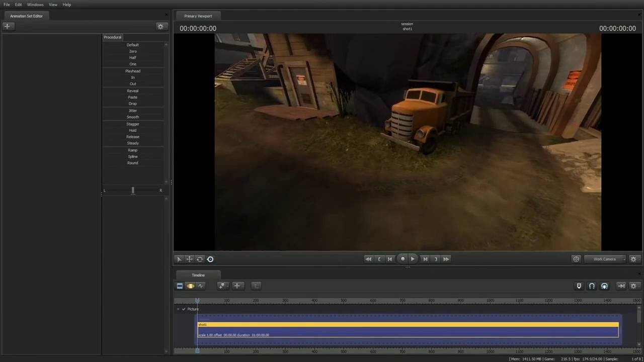This screenshot has height=362, width=644.
Task: Apply the Zero preset
Action: pyautogui.click(x=133, y=51)
